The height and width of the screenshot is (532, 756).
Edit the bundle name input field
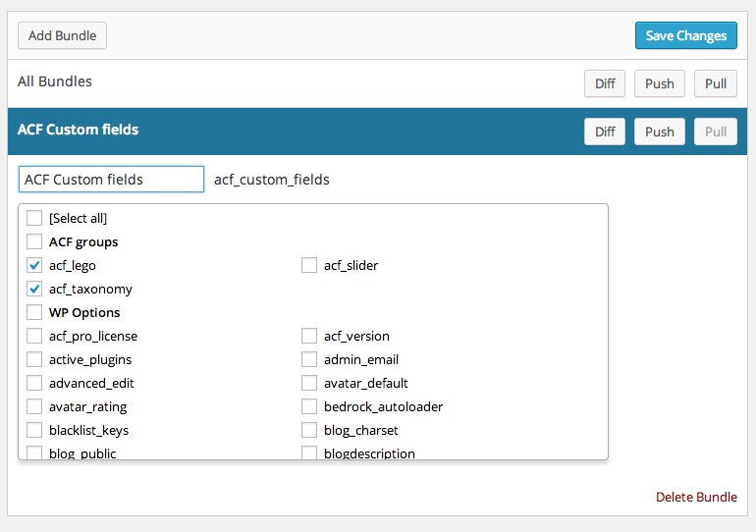tap(111, 180)
